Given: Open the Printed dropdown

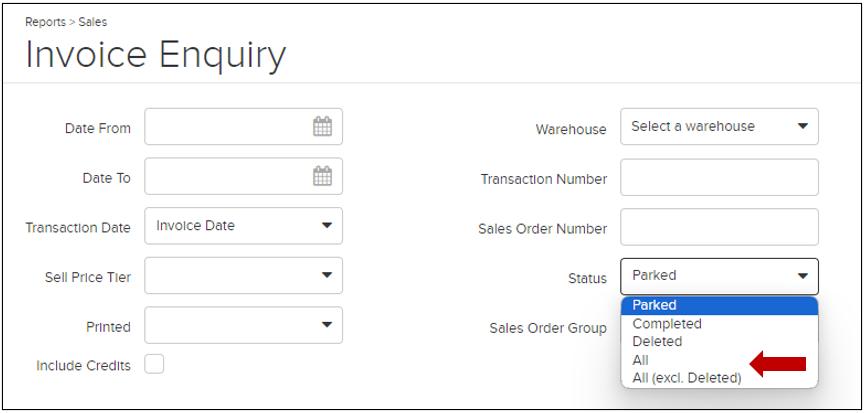Looking at the screenshot, I should click(x=244, y=325).
